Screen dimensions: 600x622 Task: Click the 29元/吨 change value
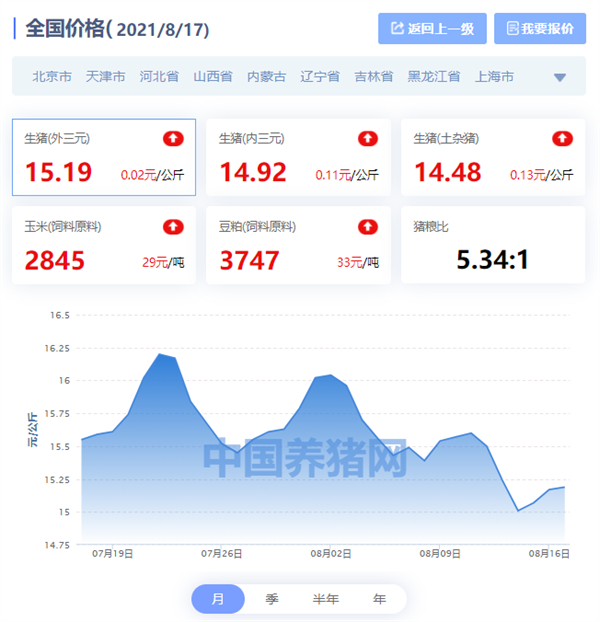[x=163, y=263]
